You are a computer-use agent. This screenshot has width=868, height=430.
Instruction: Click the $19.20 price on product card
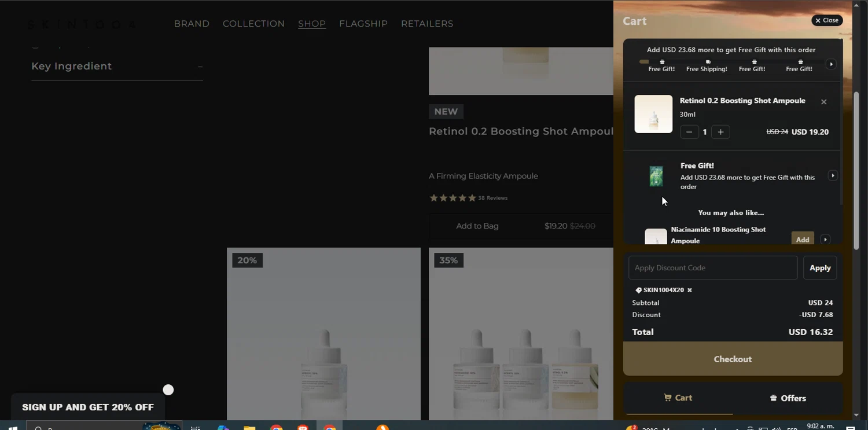556,226
